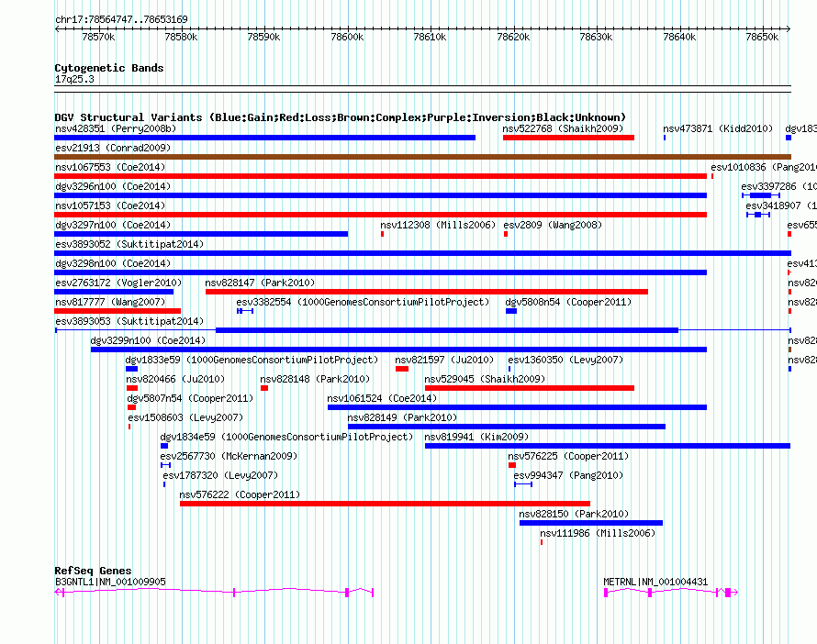Click the 78640k ruler tick label

coord(679,37)
